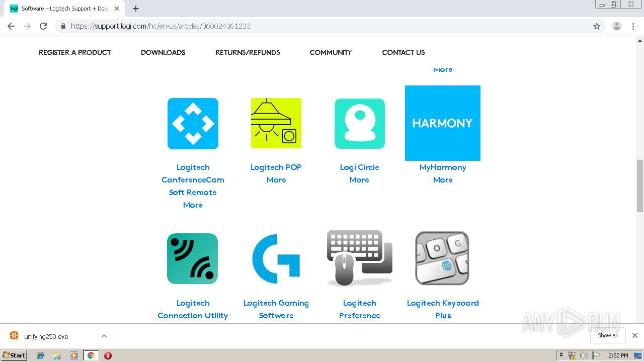
Task: Open the Logi Circle camera icon
Action: (360, 124)
